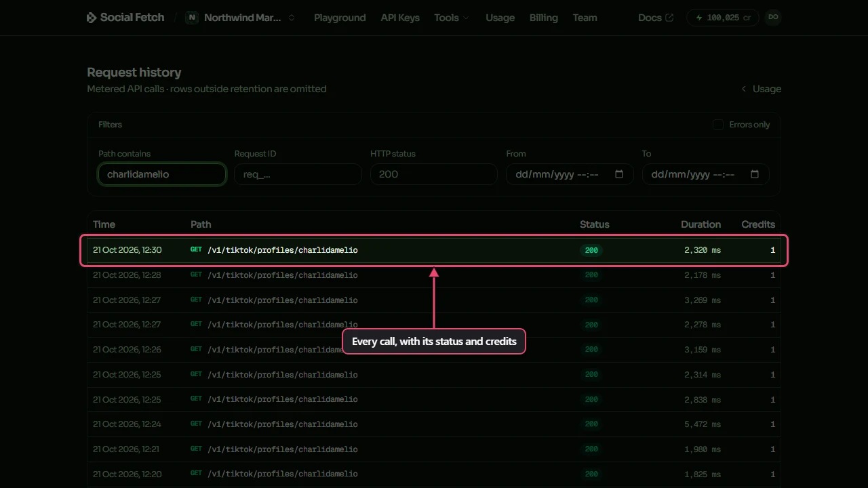Select the 12:21 request row

(434, 449)
